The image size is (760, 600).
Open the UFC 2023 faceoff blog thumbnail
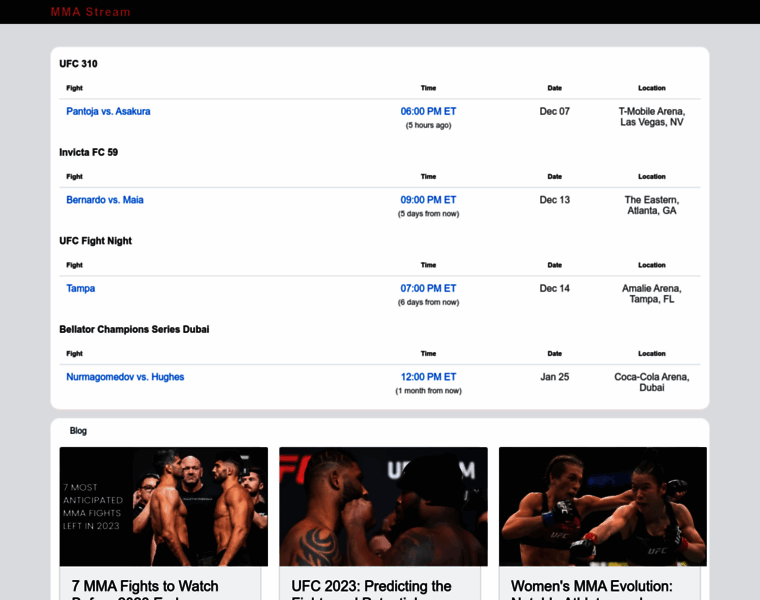coord(383,506)
